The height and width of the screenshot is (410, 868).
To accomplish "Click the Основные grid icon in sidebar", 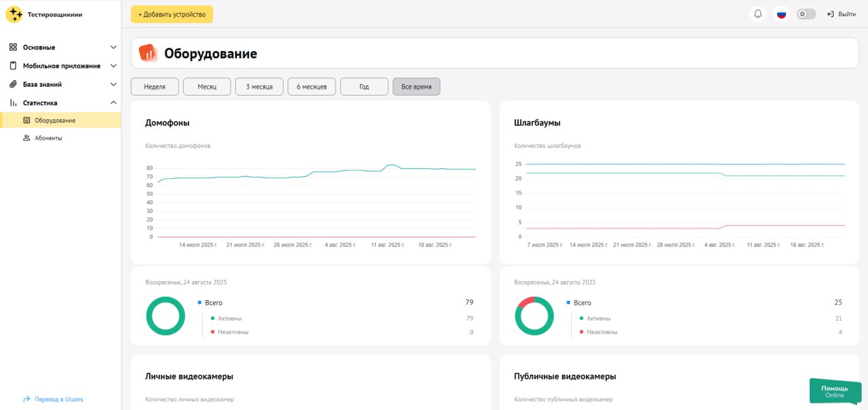I will 13,47.
